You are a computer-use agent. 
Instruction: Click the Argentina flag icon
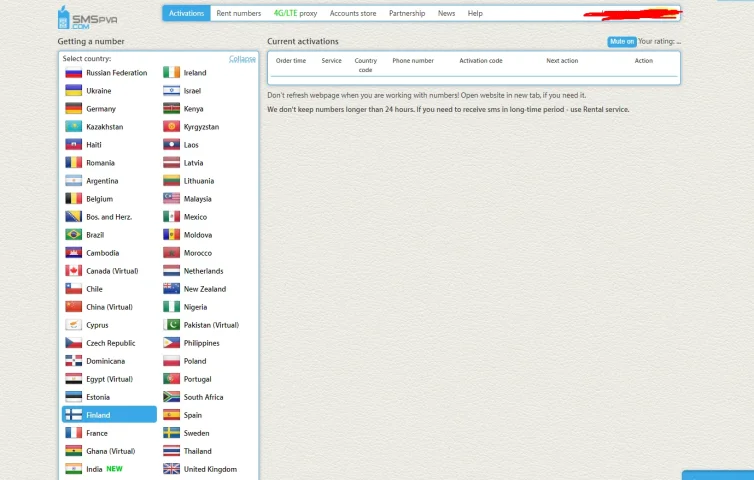74,181
